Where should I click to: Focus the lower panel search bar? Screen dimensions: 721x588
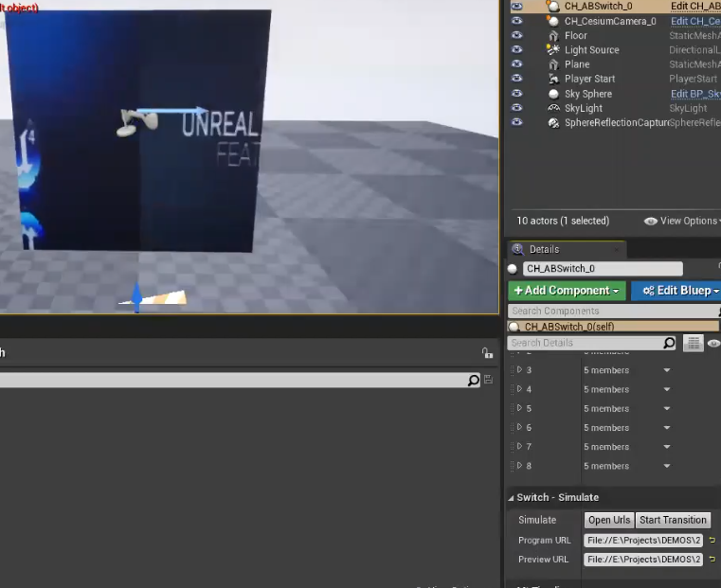click(x=239, y=381)
